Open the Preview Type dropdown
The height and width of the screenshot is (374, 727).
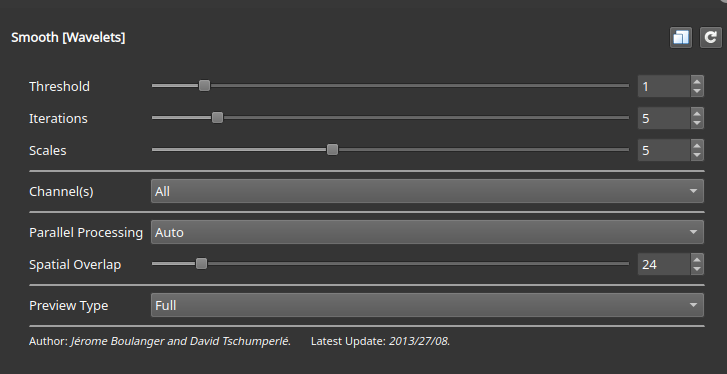pyautogui.click(x=427, y=305)
